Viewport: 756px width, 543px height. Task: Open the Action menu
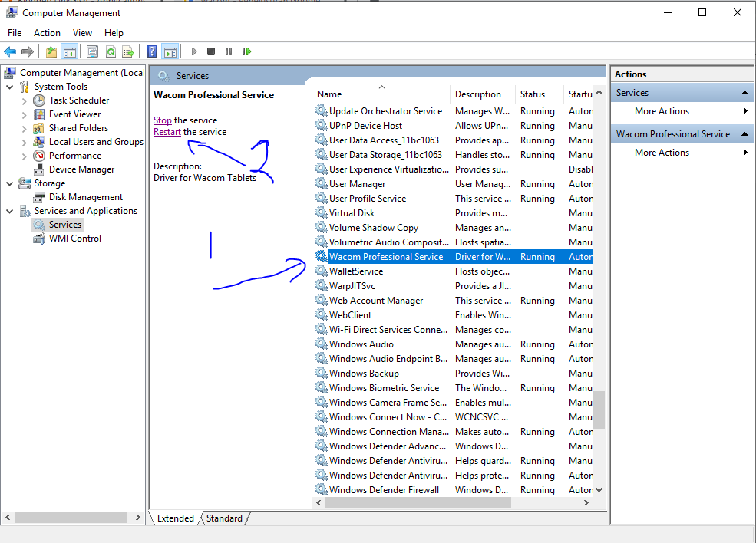(47, 33)
